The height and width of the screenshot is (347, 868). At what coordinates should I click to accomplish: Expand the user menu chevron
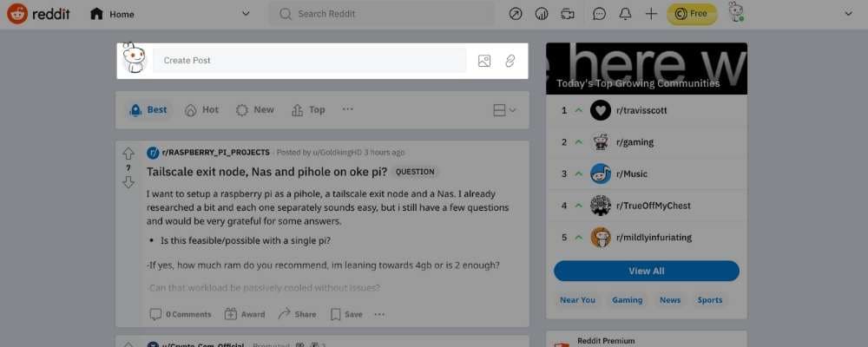tap(848, 14)
